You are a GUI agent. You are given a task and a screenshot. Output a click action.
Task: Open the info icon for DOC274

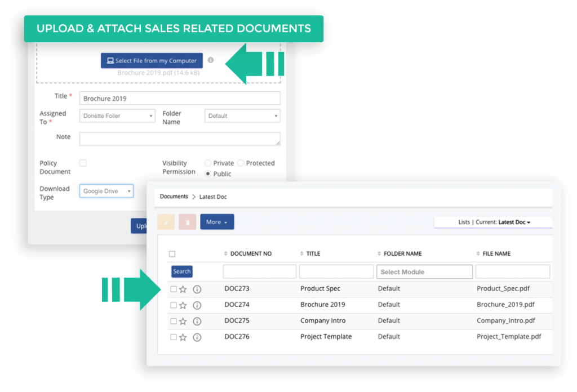(x=196, y=305)
